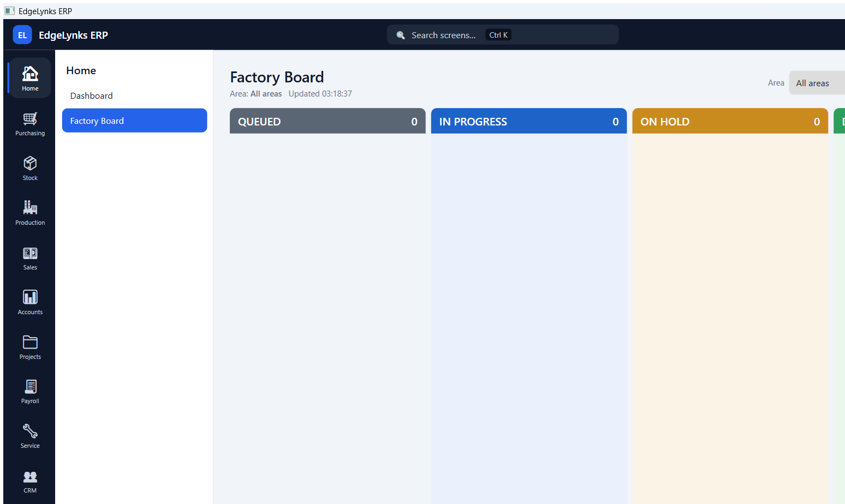This screenshot has width=845, height=504.
Task: Click the Updated 03:18:37 timestamp
Action: coord(320,94)
